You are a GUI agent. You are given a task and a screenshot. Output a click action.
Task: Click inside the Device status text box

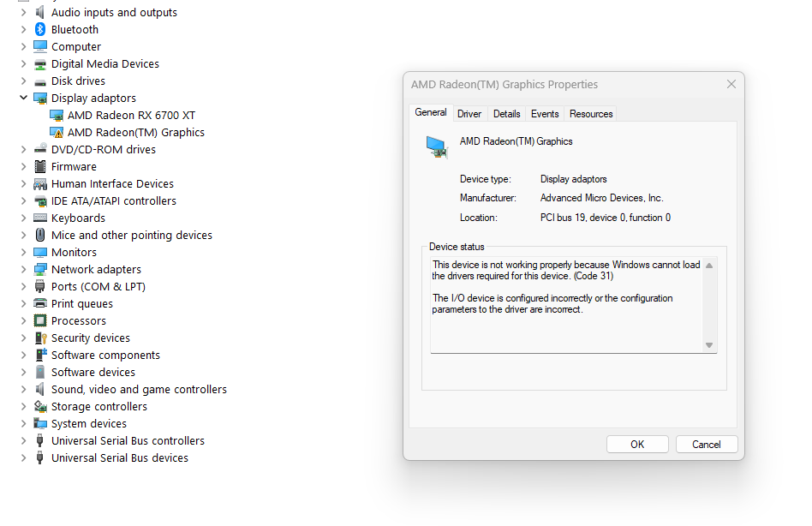coord(566,306)
